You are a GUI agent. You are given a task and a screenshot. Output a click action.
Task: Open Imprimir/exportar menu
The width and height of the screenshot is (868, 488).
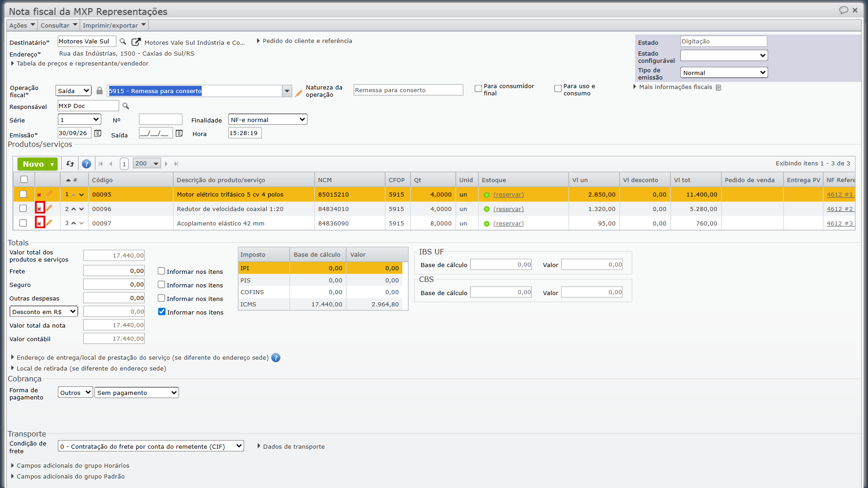point(114,25)
